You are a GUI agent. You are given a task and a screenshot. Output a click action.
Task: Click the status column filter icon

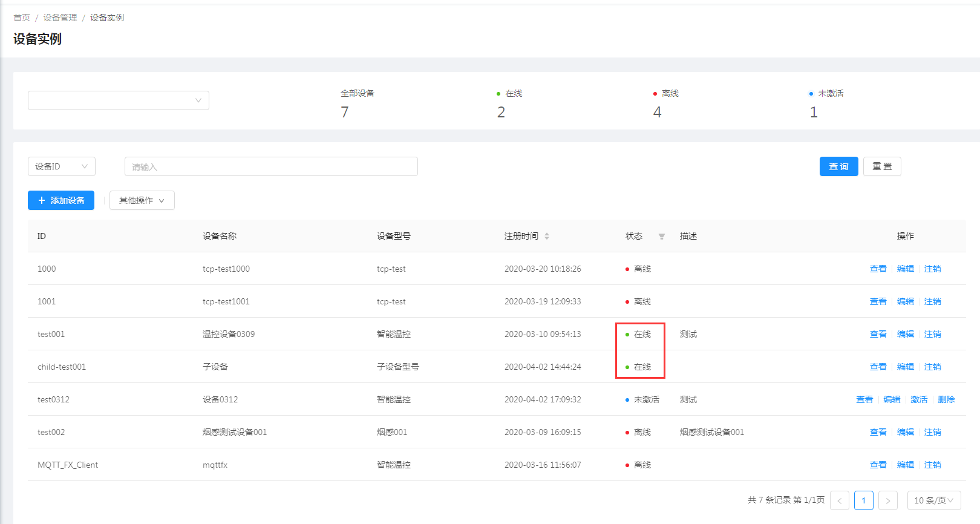tap(661, 237)
